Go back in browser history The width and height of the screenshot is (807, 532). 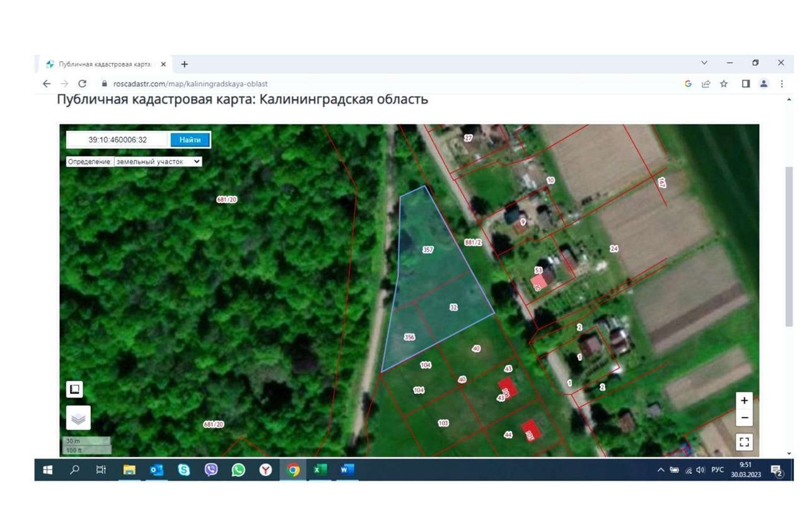[46, 84]
